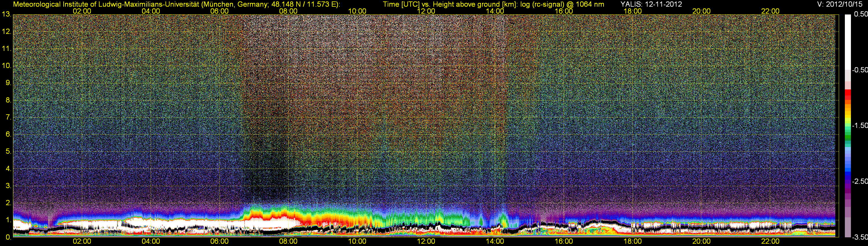This screenshot has width=868, height=246.
Task: Pick the 12 km height axis label
Action: pos(6,32)
